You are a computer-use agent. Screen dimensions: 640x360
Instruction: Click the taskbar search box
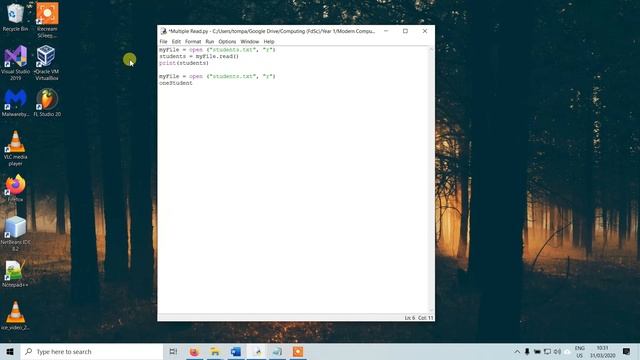click(x=92, y=351)
